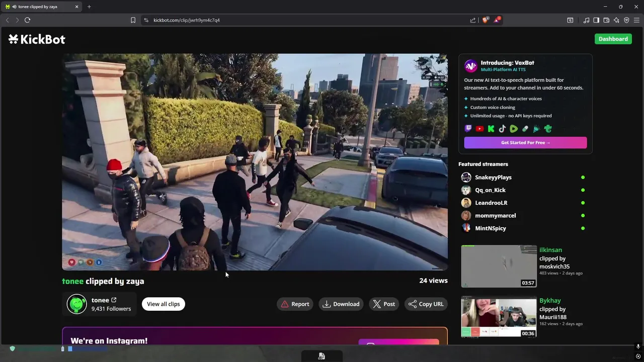644x362 pixels.
Task: Select the 'tonee clipped by zaya' tab
Action: 42,7
